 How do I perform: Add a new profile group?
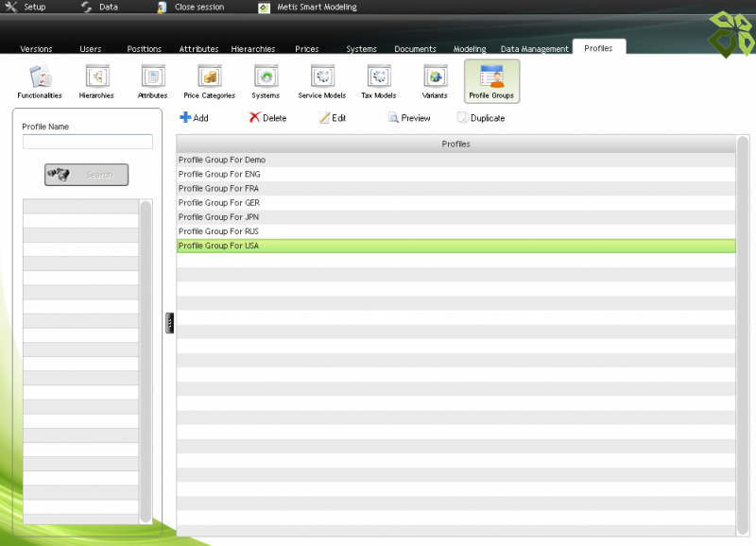pyautogui.click(x=194, y=117)
